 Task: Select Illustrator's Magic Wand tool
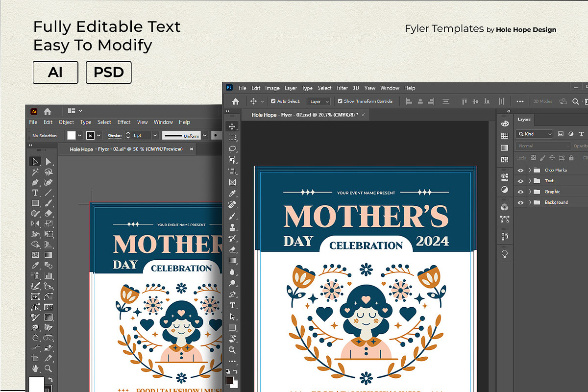pyautogui.click(x=35, y=172)
